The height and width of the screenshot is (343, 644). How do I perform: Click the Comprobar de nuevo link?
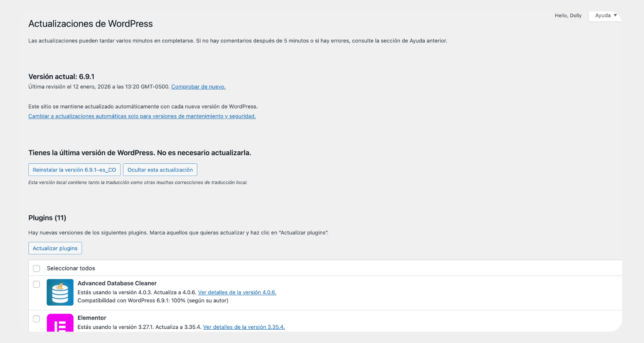[198, 86]
